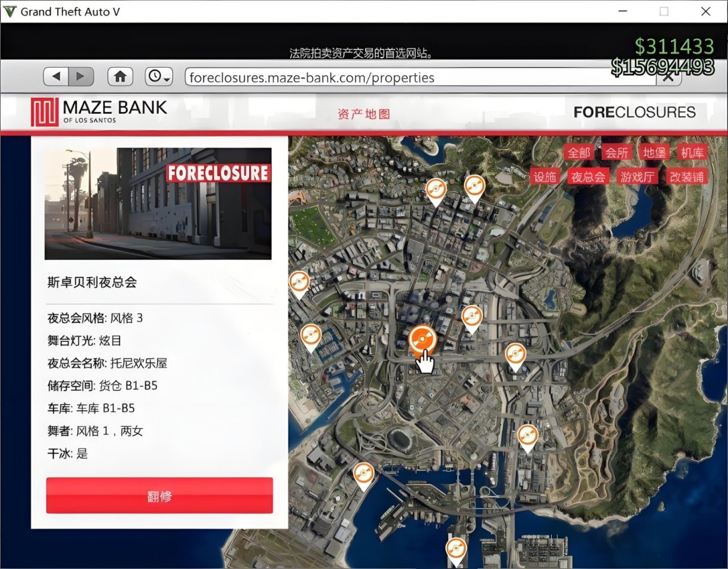Open the browser home page icon
728x569 pixels.
[120, 76]
